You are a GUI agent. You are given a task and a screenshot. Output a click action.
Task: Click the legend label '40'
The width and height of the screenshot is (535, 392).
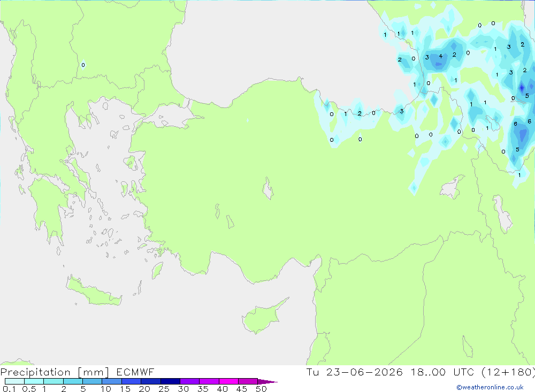tap(222, 389)
